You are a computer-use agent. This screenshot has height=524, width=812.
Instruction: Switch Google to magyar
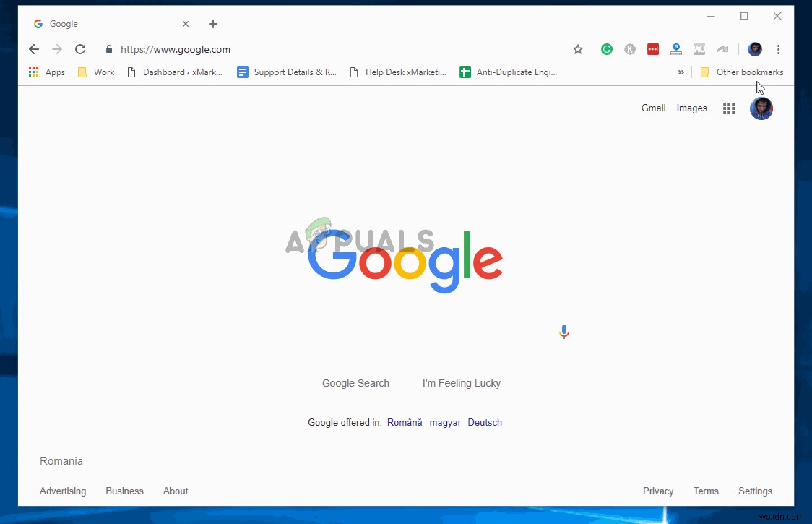(445, 422)
